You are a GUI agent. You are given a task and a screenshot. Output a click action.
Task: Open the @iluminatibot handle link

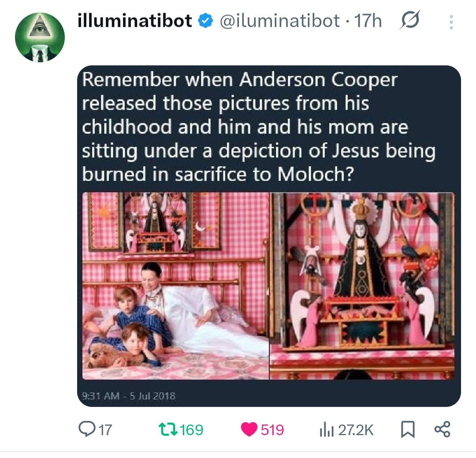tap(279, 21)
